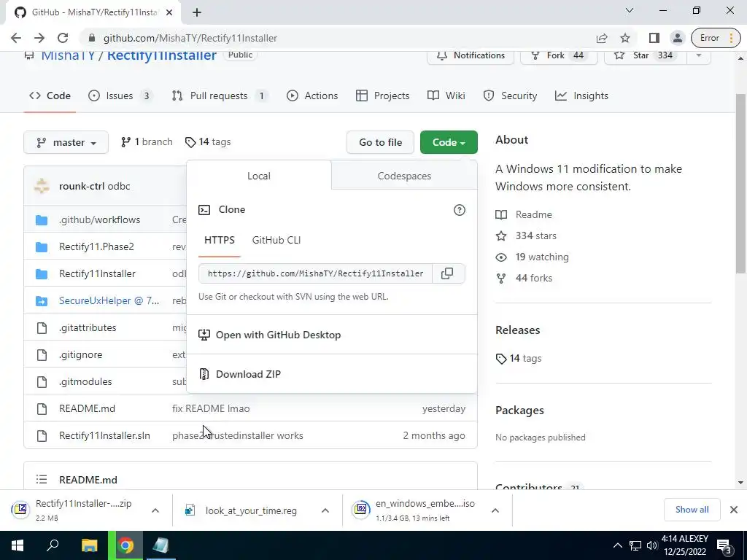
Task: Open Rectify11Installer.sln file
Action: (x=104, y=436)
